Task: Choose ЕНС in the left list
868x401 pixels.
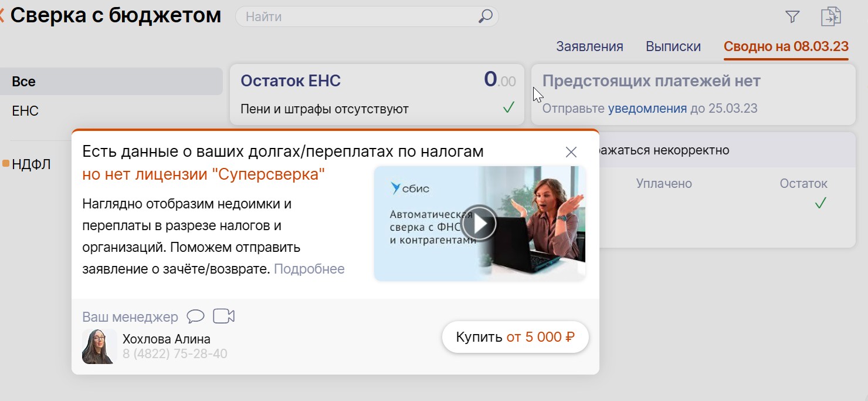Action: [x=25, y=111]
